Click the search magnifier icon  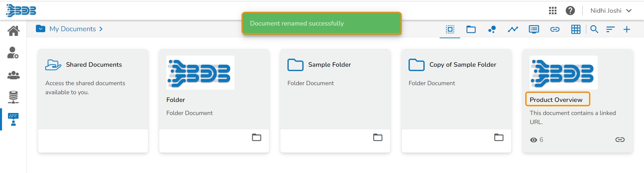[x=594, y=29]
